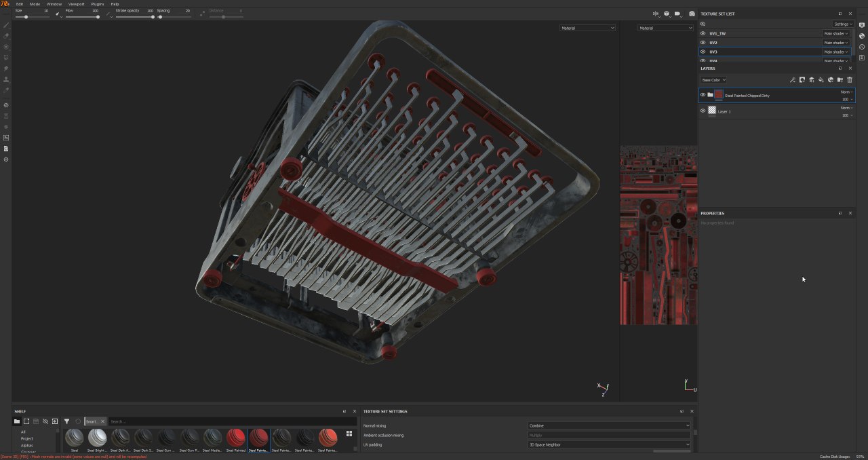The image size is (868, 460).
Task: Open the Mode menu
Action: click(x=35, y=4)
